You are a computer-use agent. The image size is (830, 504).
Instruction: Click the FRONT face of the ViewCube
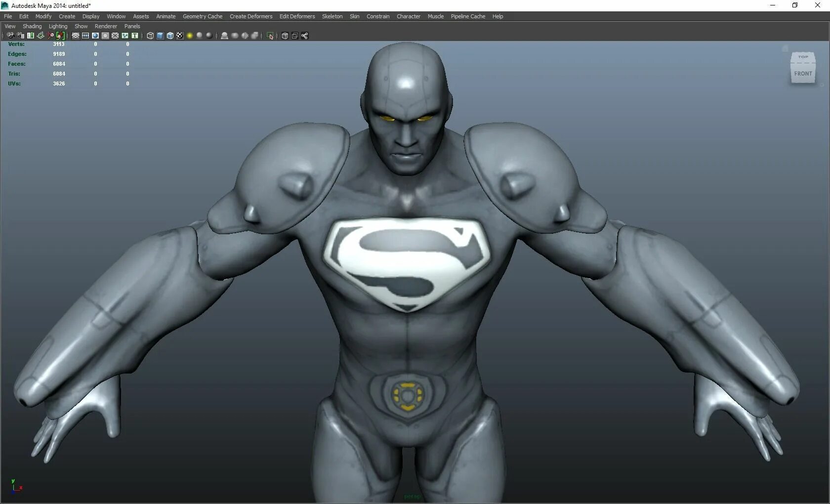tap(803, 74)
